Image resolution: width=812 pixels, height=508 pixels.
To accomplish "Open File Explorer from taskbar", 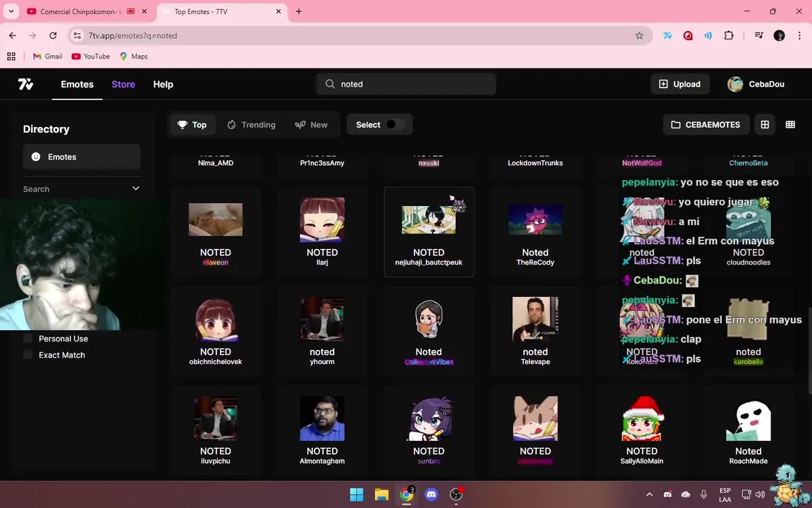I will pyautogui.click(x=381, y=495).
